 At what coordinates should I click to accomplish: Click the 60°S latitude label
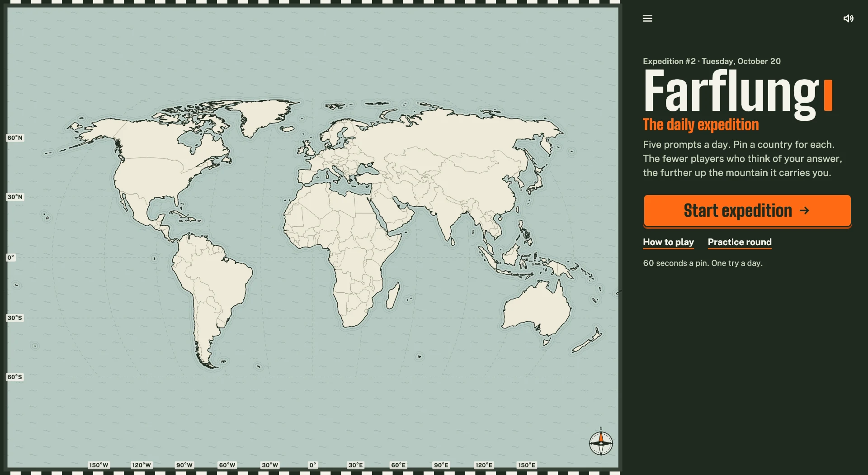(x=14, y=377)
